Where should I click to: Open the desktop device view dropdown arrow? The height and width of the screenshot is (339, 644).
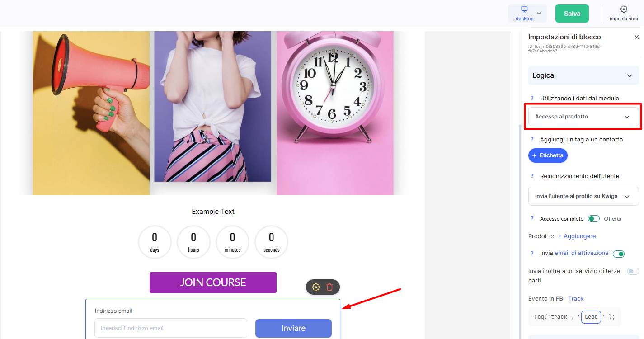coord(539,13)
